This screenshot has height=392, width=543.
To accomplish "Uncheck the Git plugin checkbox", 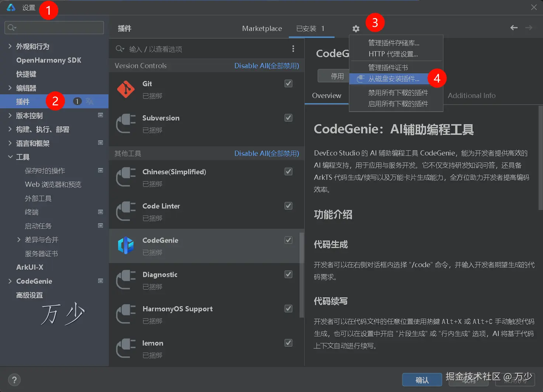I will click(288, 84).
